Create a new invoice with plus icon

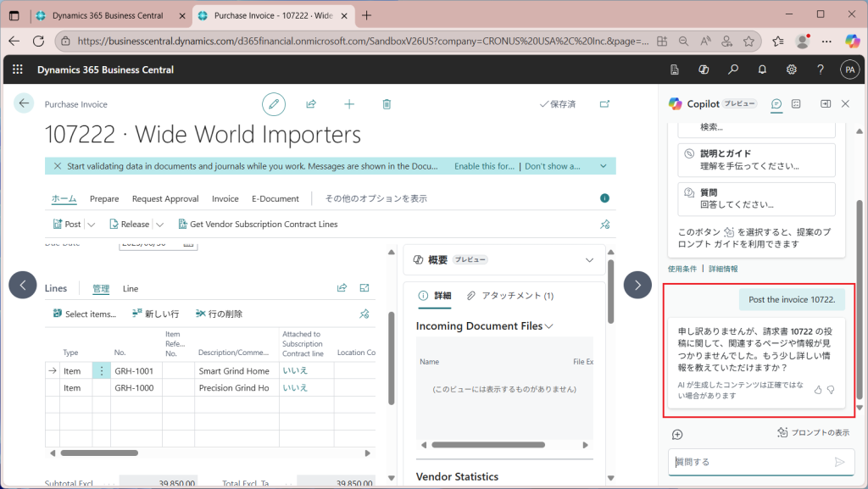click(349, 104)
